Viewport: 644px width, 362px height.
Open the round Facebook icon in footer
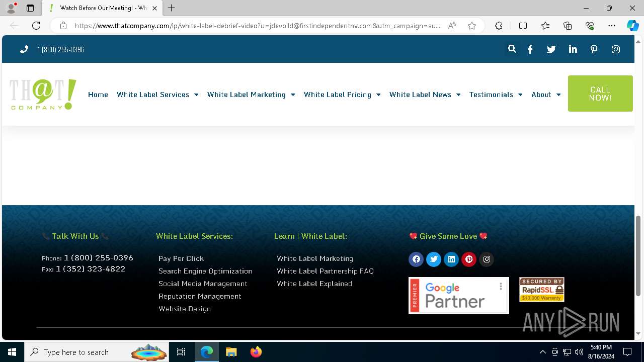point(416,259)
